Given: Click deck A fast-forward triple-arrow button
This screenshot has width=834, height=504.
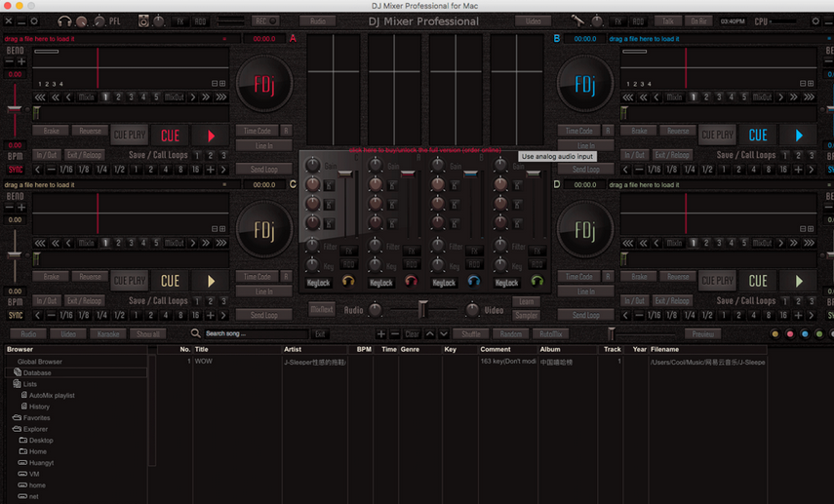Looking at the screenshot, I should pos(221,97).
